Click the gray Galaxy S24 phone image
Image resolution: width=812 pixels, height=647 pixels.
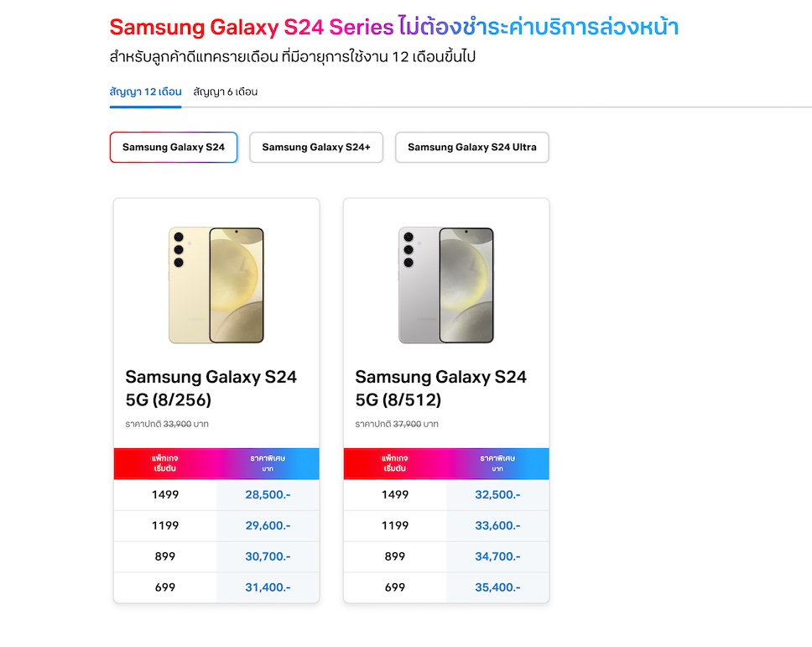coord(446,285)
